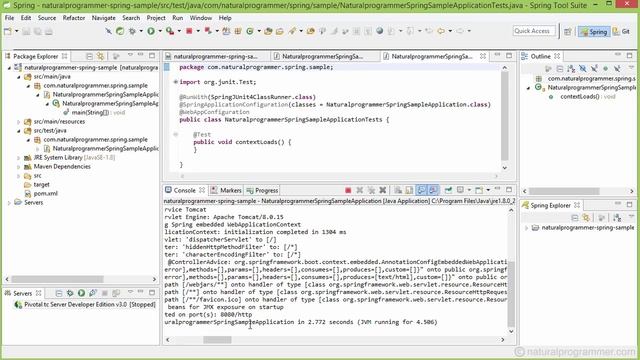Screen dimensions: 640x360
Task: Open the Run button dropdown arrow
Action: [160, 31]
